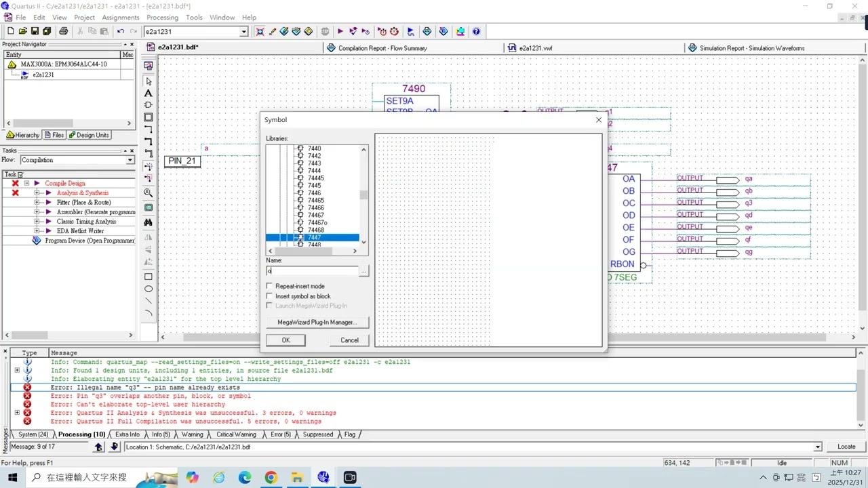The width and height of the screenshot is (868, 488).
Task: Select the Arc drawing tool
Action: (x=149, y=313)
